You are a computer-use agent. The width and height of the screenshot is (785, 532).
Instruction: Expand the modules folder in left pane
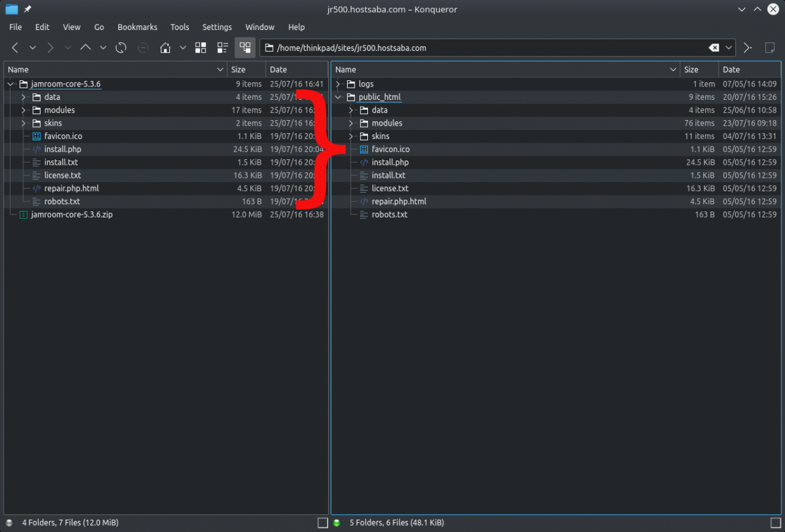[x=23, y=110]
